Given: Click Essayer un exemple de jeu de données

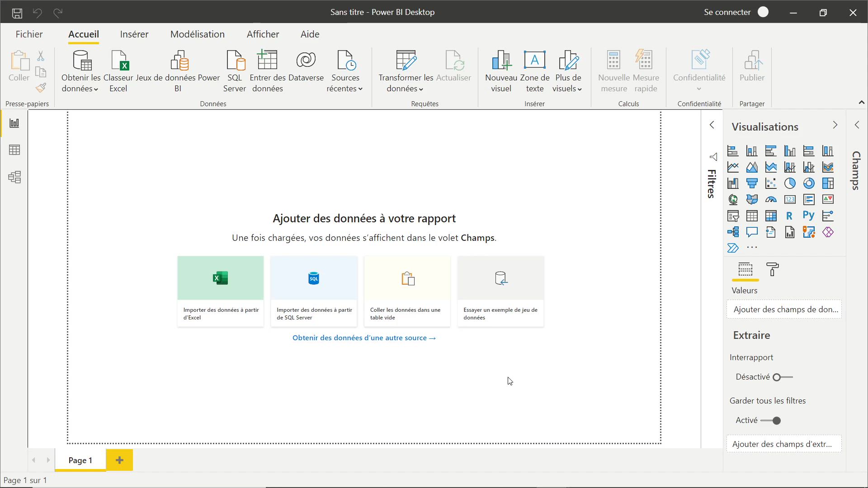Looking at the screenshot, I should [x=500, y=291].
